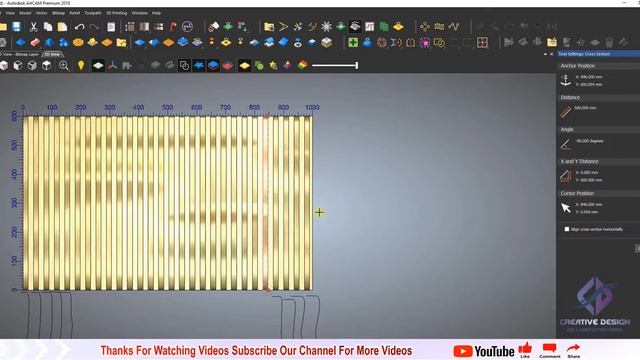Screen dimensions: 640x360
Task: Click the Paste icon in top toolbar
Action: point(62,27)
